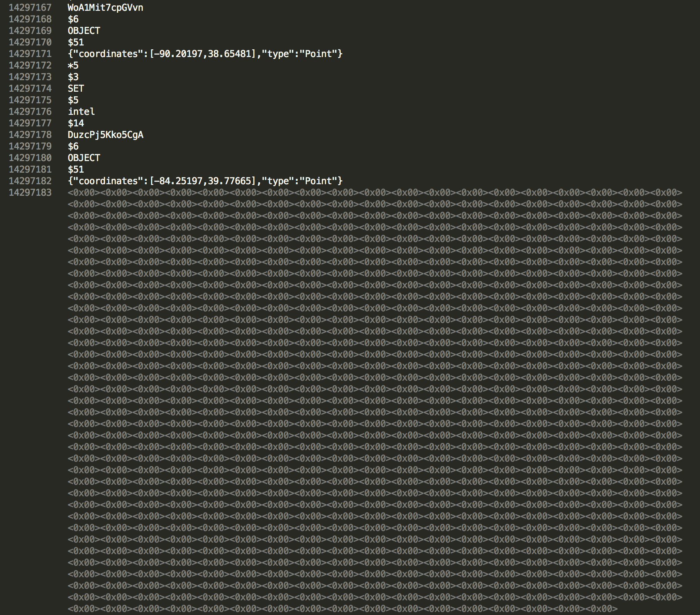Click the $3 length marker above SET

point(73,77)
